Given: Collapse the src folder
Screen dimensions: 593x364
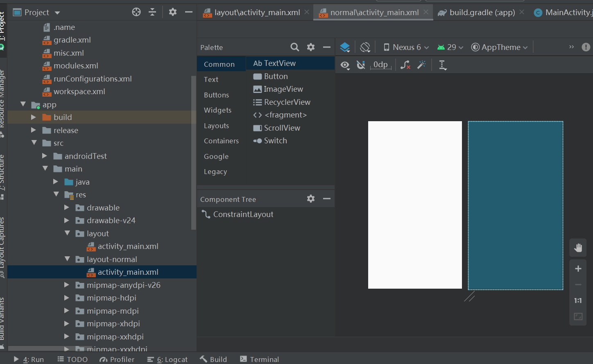Looking at the screenshot, I should [34, 143].
